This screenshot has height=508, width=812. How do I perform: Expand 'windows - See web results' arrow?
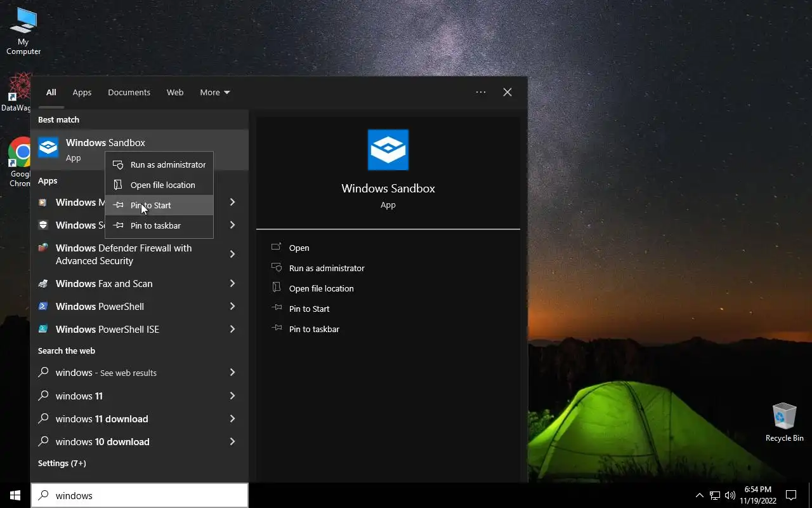click(232, 372)
